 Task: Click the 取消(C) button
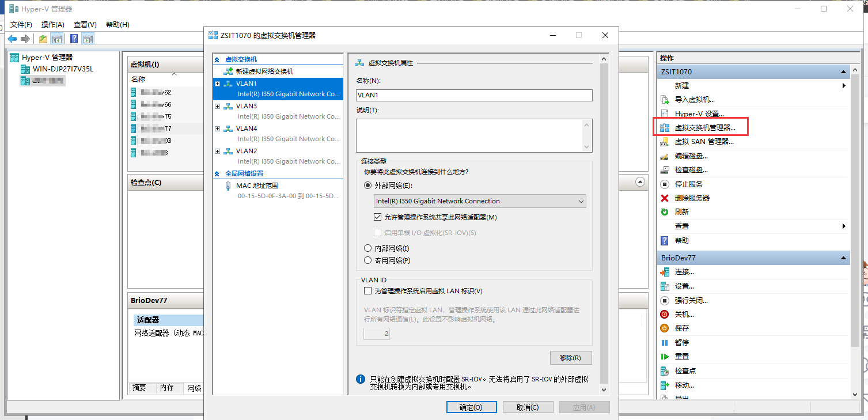point(528,407)
